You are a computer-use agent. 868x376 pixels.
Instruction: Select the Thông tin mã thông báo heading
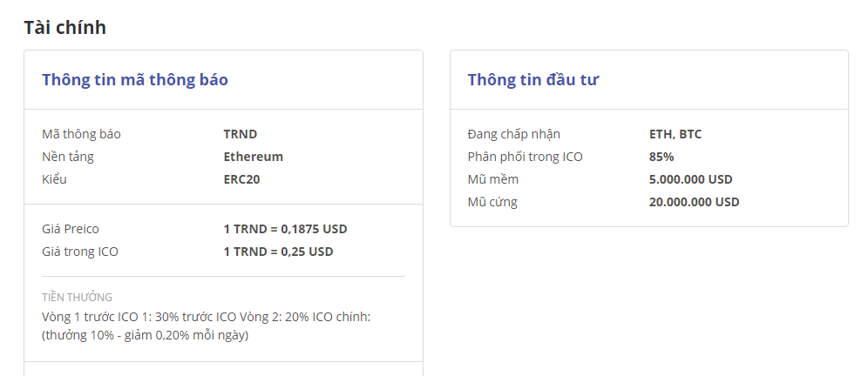pos(135,79)
